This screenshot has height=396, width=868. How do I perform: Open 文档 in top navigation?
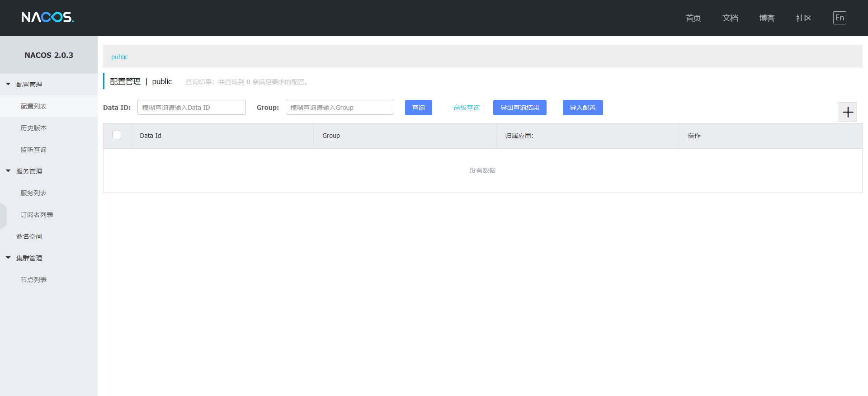(730, 18)
